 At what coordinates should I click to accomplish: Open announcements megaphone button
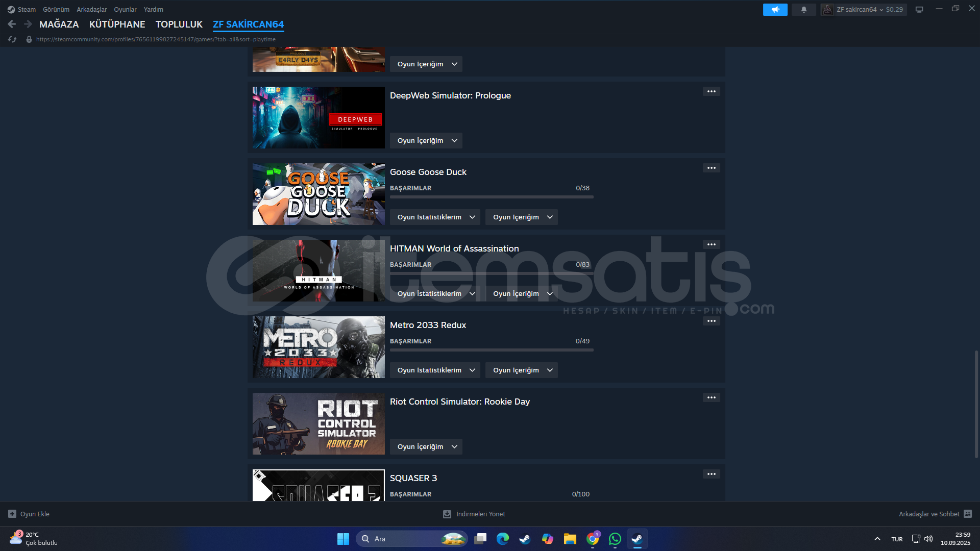775,9
